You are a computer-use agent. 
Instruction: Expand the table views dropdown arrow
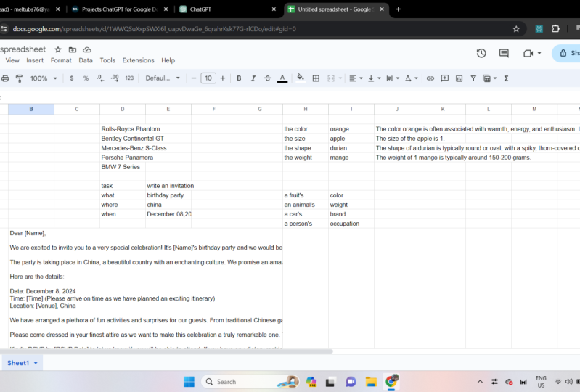point(495,78)
